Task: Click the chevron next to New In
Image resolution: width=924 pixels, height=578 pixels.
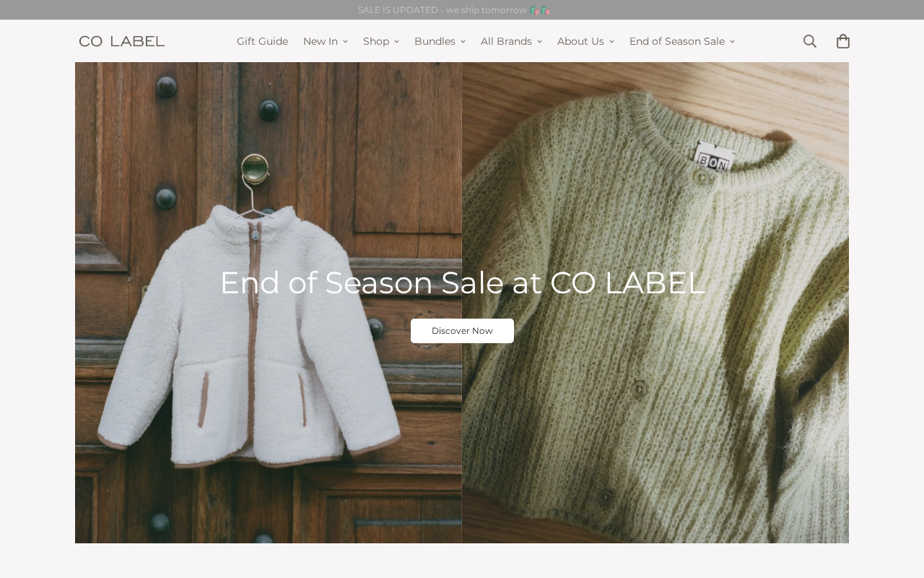Action: point(345,42)
